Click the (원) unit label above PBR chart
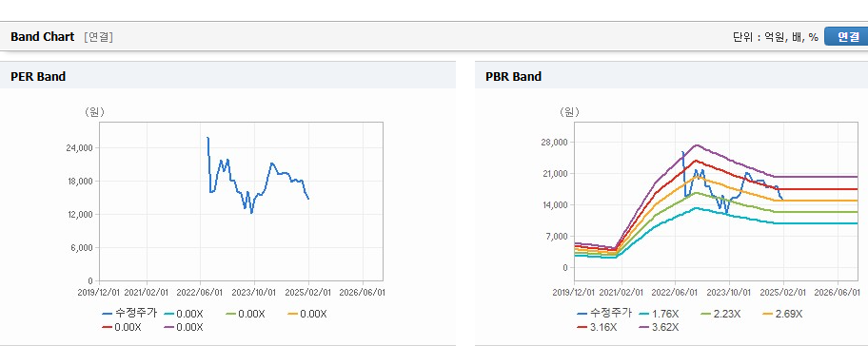868x346 pixels. click(569, 112)
